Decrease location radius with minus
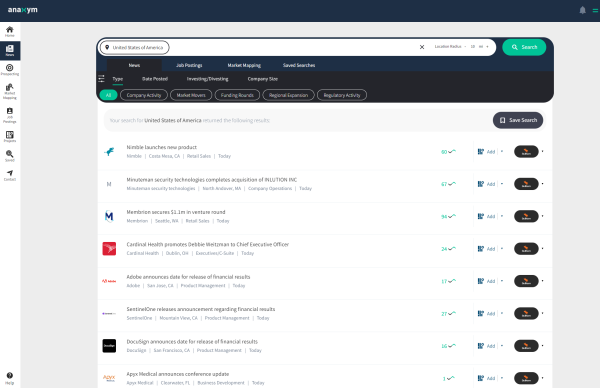The width and height of the screenshot is (600, 388). [465, 47]
